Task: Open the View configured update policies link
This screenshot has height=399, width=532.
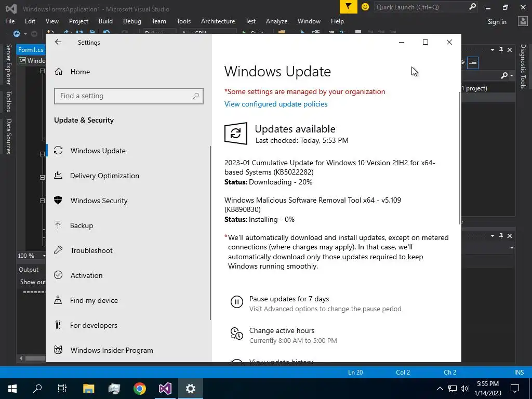Action: pyautogui.click(x=276, y=104)
